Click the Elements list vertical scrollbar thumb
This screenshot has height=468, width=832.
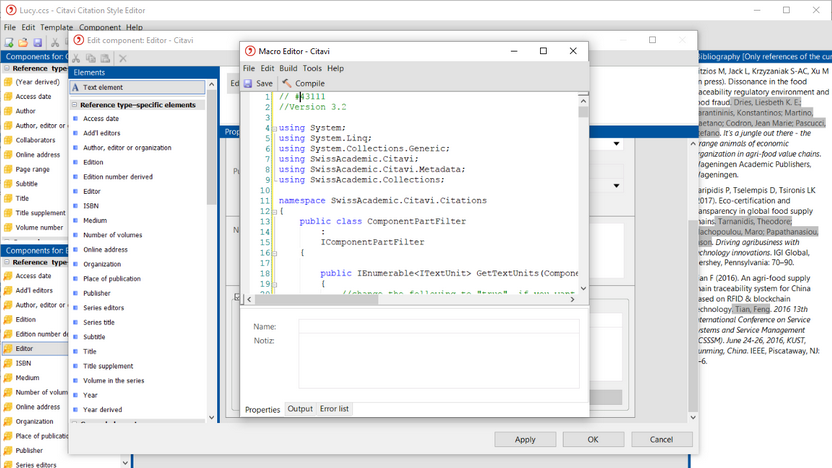click(x=211, y=147)
